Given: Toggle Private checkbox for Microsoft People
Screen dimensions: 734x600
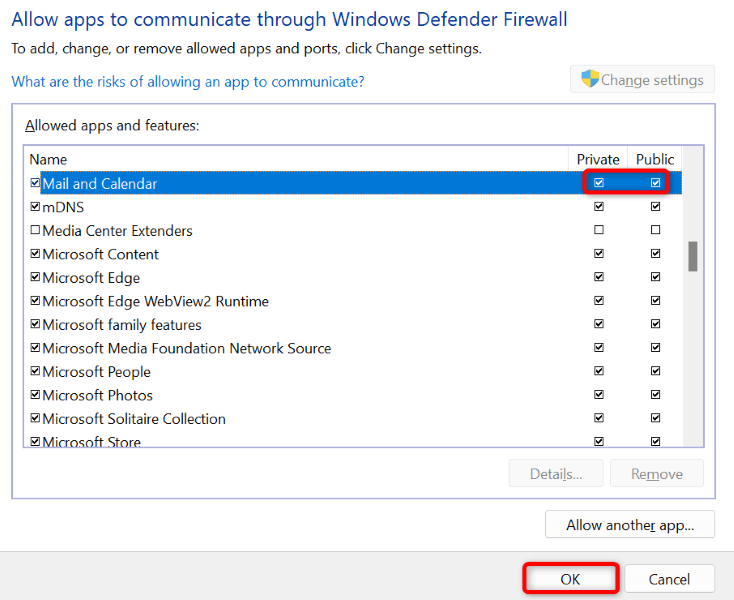Looking at the screenshot, I should click(599, 371).
